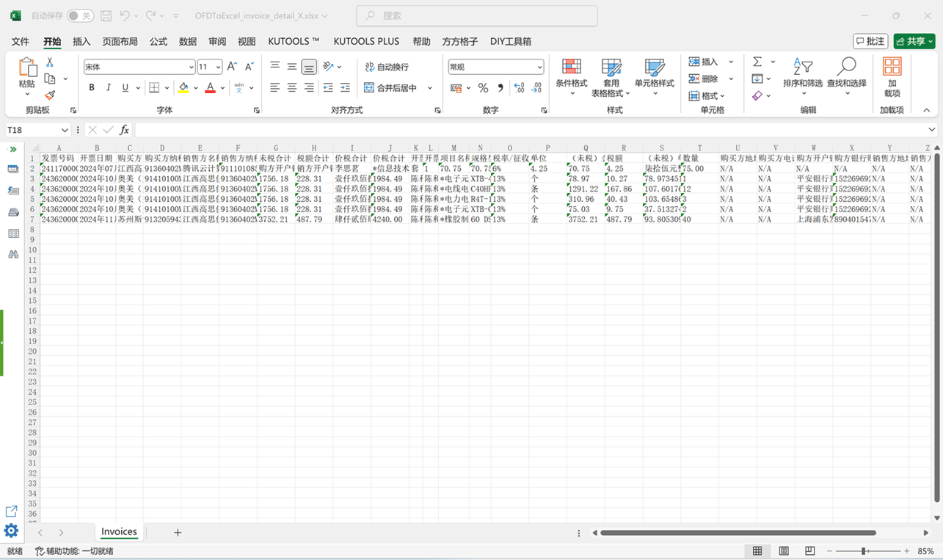Open Format as Table (套用表格格式)
943x560 pixels.
pyautogui.click(x=611, y=77)
